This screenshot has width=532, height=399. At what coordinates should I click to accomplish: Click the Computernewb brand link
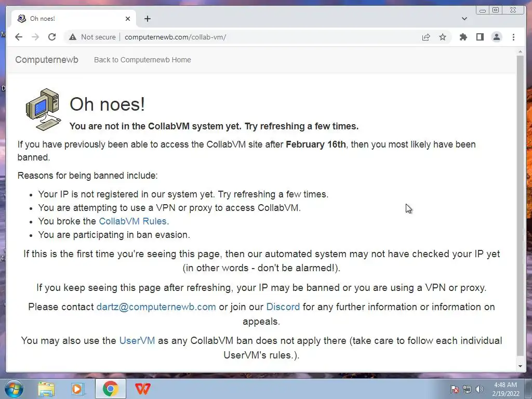pyautogui.click(x=47, y=60)
